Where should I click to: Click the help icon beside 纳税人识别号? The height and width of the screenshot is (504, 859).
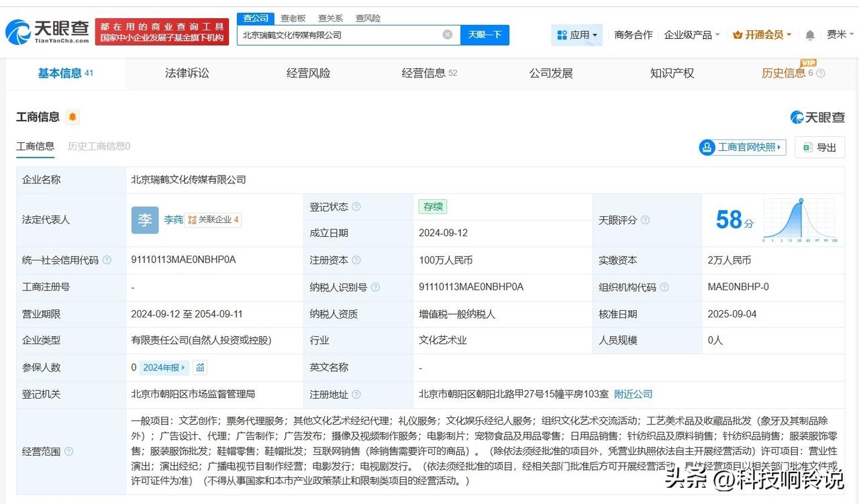[x=375, y=287]
